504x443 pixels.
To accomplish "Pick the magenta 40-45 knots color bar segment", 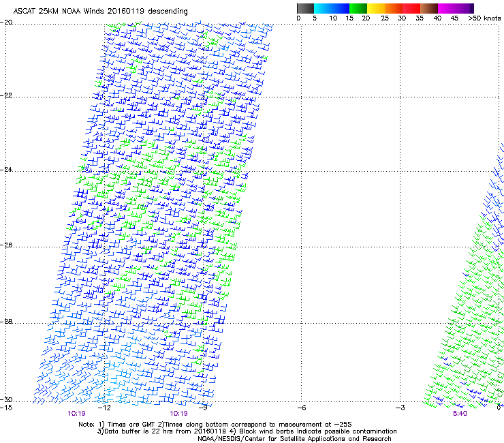I will click(447, 8).
